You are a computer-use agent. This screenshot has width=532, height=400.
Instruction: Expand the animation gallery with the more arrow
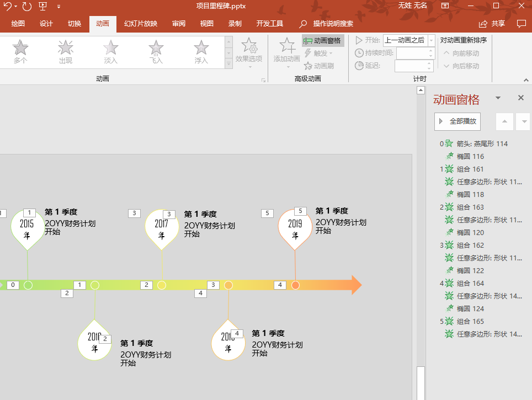(228, 64)
